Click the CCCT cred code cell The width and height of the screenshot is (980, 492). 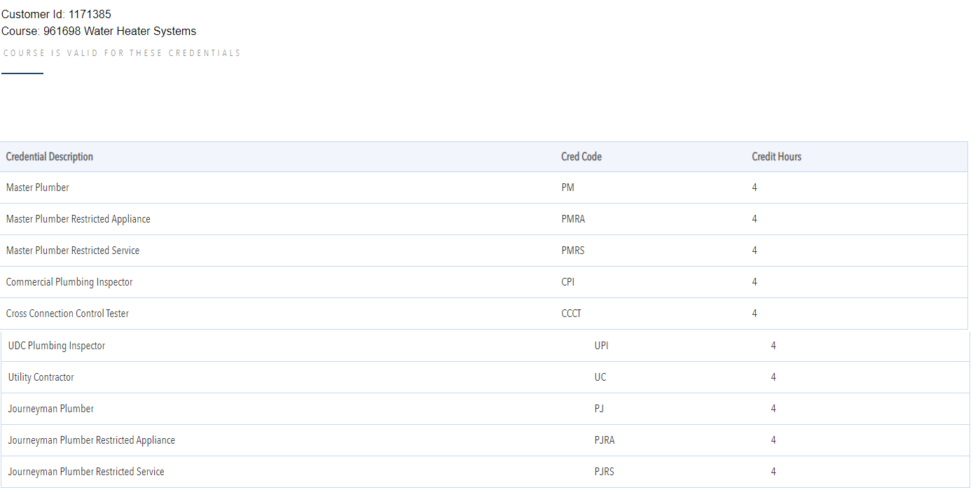tap(571, 314)
